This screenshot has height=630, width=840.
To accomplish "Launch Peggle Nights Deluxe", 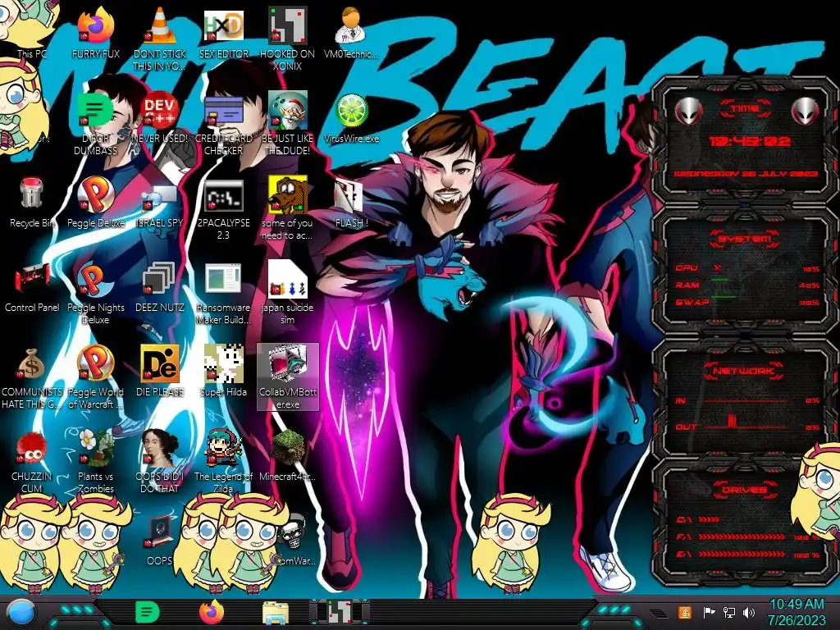I will click(x=95, y=293).
